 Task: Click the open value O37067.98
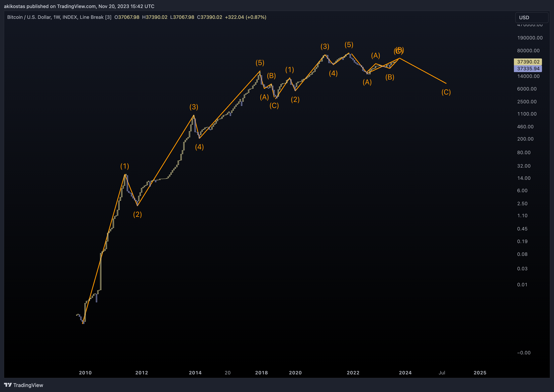(127, 17)
